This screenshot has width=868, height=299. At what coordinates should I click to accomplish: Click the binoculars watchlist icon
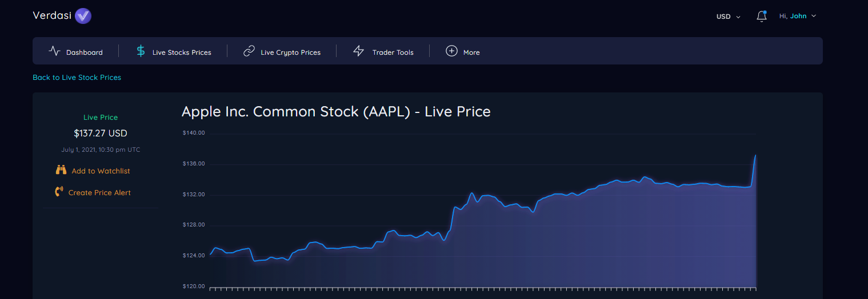click(x=61, y=170)
